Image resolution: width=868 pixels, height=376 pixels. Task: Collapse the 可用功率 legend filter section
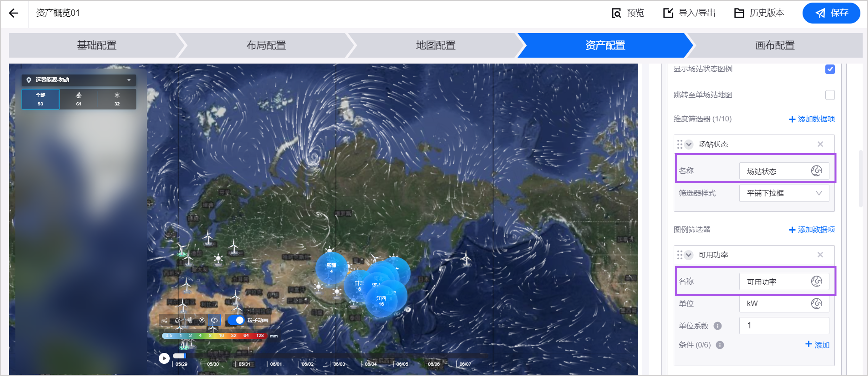click(689, 255)
